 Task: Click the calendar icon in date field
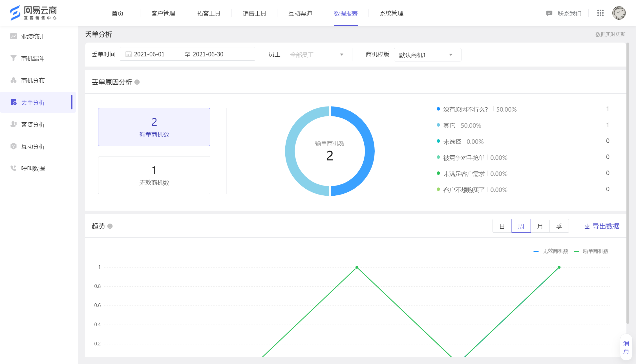pyautogui.click(x=128, y=54)
